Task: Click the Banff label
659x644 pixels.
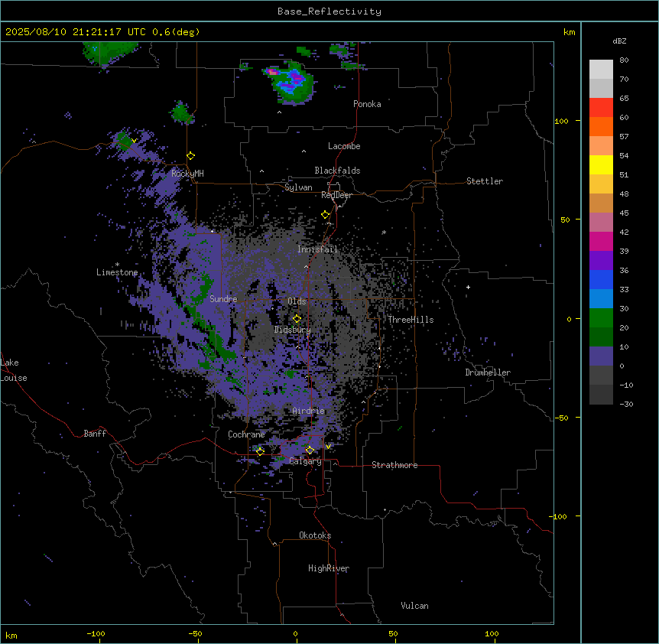Action: tap(95, 434)
